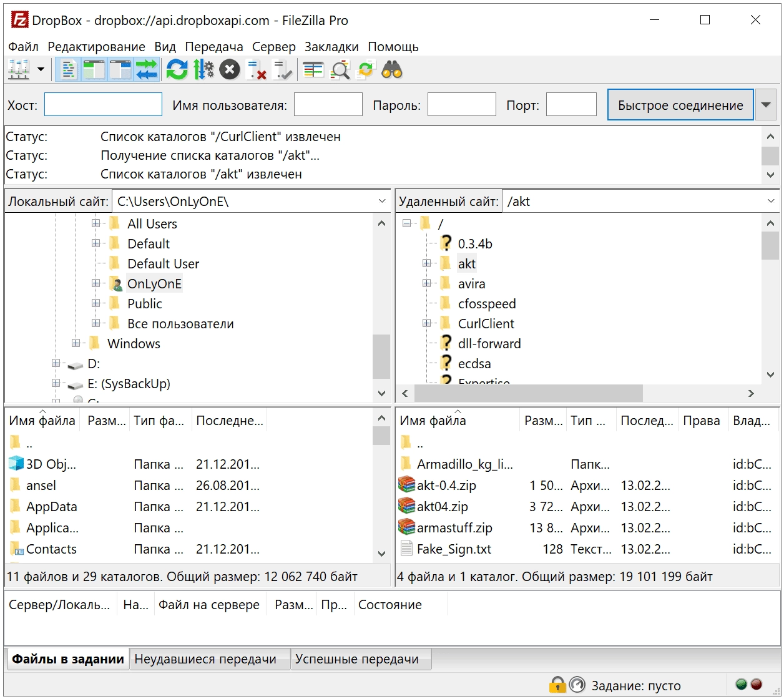Open remote site path dropdown
Screen dimensions: 784x699
(771, 202)
